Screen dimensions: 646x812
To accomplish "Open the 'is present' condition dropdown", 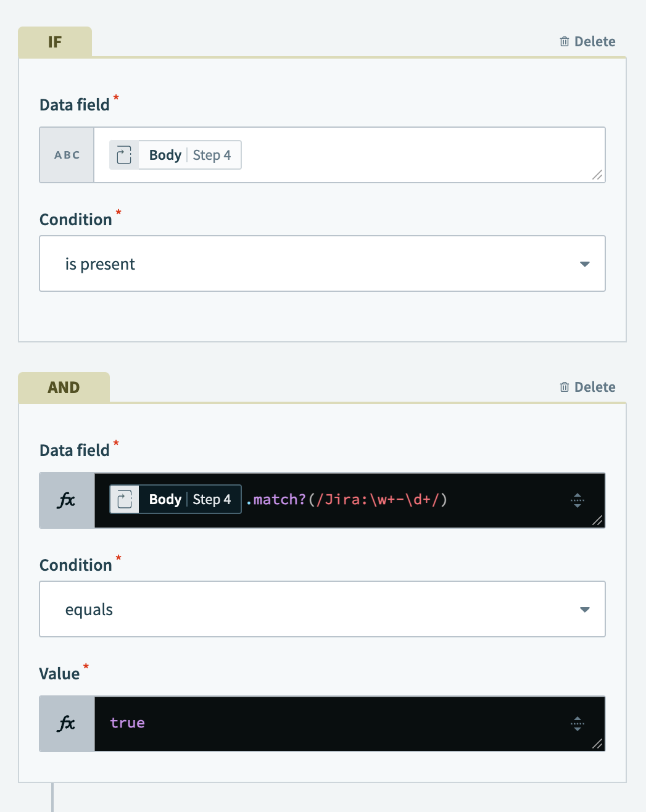I will [x=322, y=263].
